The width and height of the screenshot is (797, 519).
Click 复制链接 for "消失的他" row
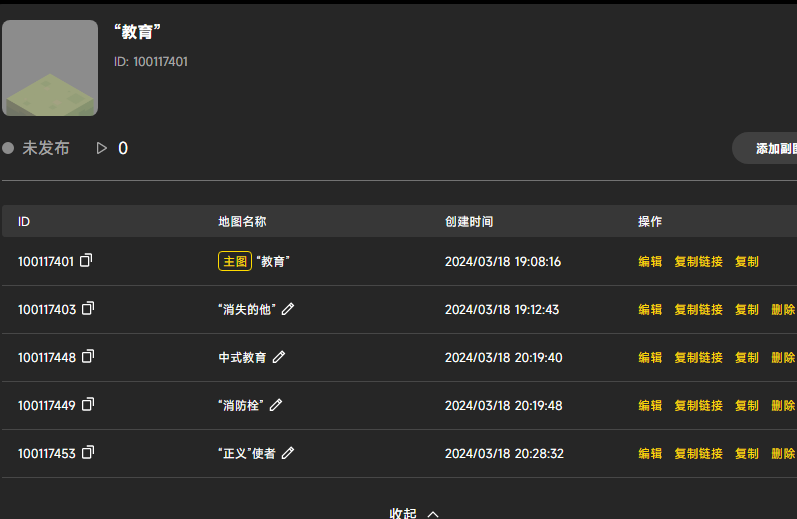click(x=698, y=309)
